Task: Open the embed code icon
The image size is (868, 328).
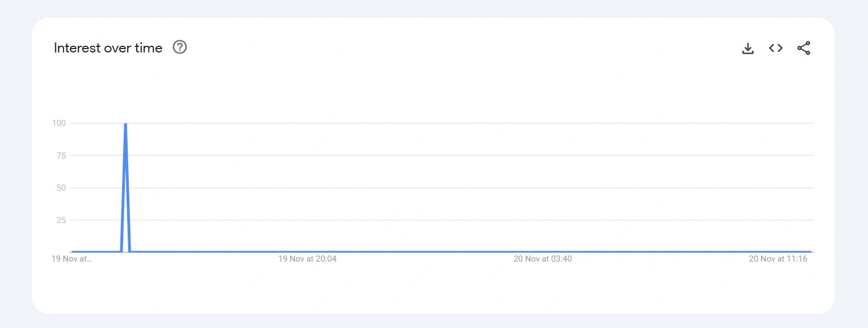Action: 775,49
